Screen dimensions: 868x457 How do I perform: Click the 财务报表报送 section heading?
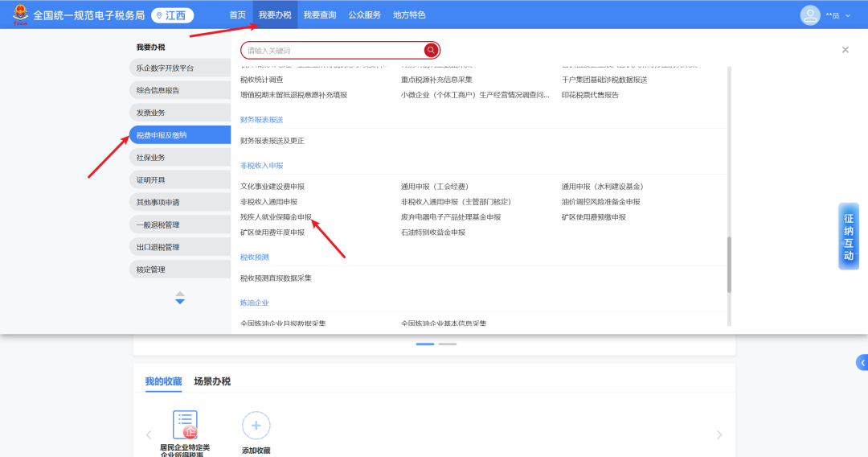[262, 120]
